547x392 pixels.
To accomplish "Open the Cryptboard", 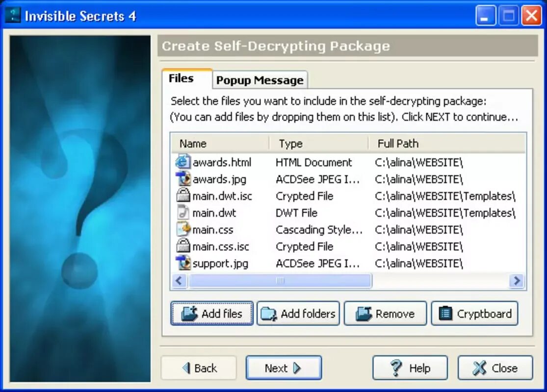I will point(474,314).
